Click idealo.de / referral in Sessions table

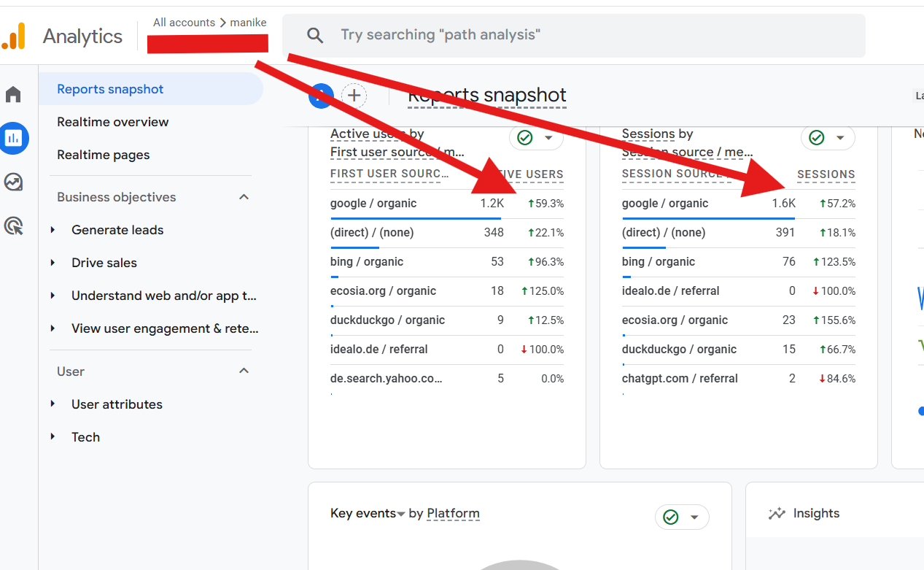pos(671,291)
